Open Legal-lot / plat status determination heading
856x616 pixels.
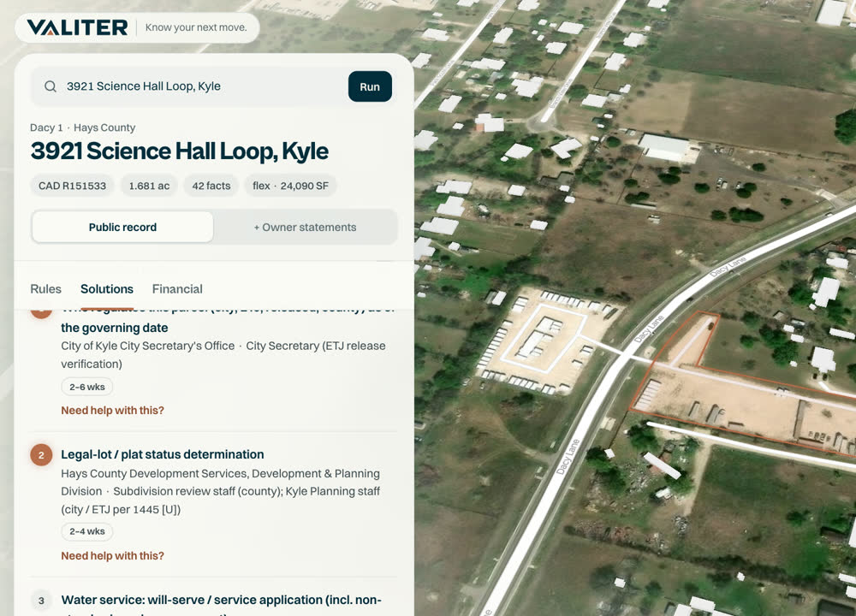coord(162,454)
